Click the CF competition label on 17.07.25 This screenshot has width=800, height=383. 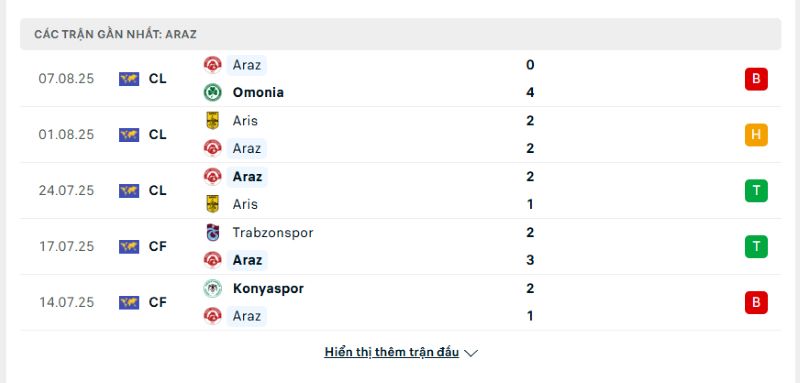(158, 247)
